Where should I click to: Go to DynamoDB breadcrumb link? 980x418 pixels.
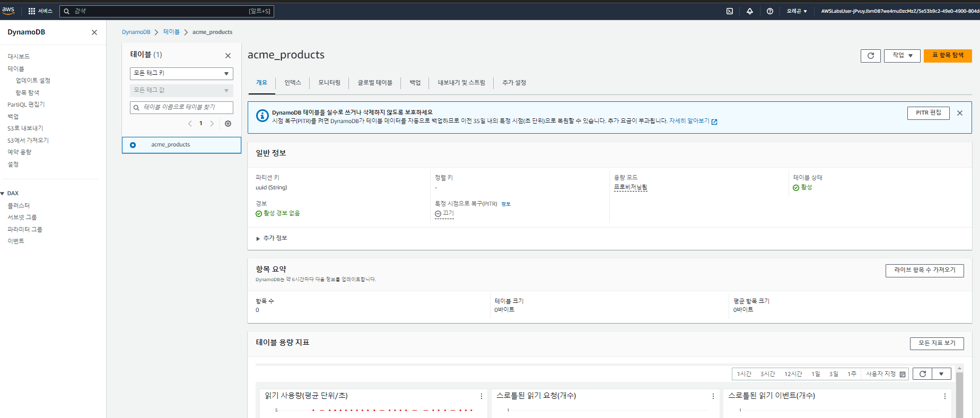click(x=136, y=32)
